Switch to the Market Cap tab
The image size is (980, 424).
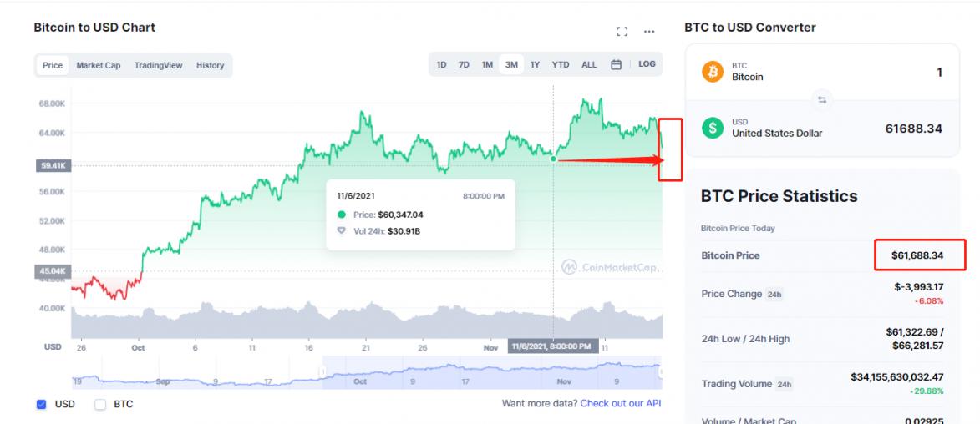99,65
